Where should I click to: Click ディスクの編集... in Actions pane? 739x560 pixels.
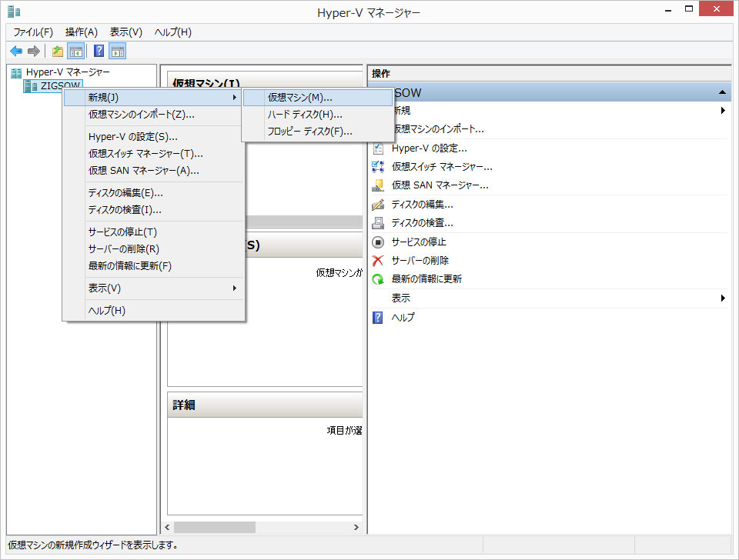[x=423, y=205]
